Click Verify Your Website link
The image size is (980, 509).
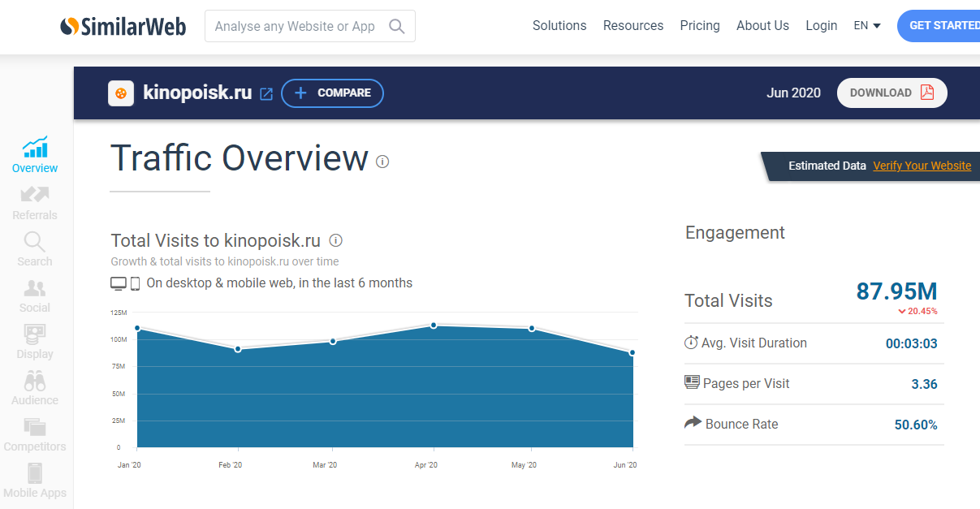pyautogui.click(x=922, y=166)
